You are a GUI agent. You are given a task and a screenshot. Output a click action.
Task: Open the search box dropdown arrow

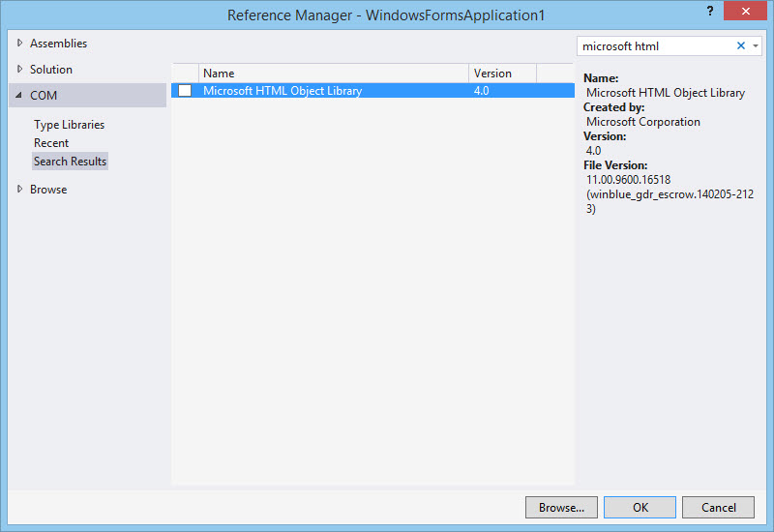tap(756, 46)
